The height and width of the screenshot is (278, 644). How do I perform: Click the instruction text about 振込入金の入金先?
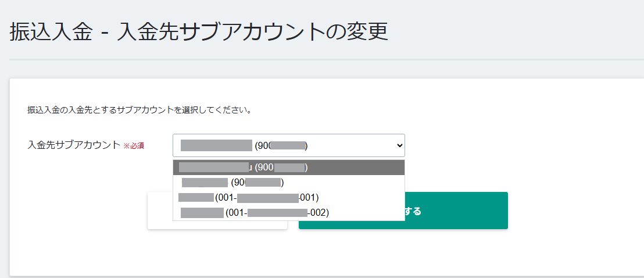point(139,109)
